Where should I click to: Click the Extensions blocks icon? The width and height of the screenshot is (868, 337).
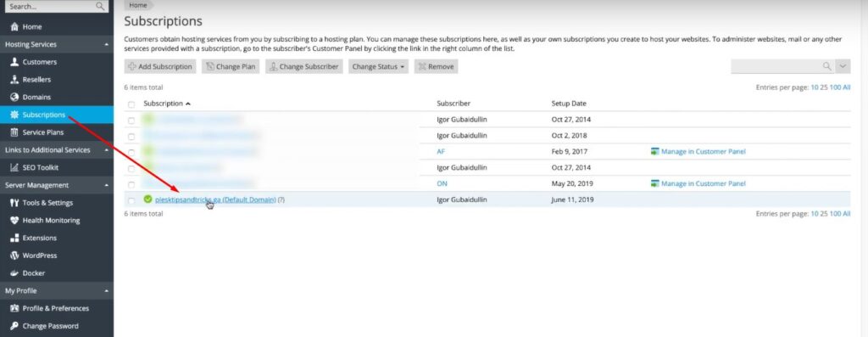point(14,238)
